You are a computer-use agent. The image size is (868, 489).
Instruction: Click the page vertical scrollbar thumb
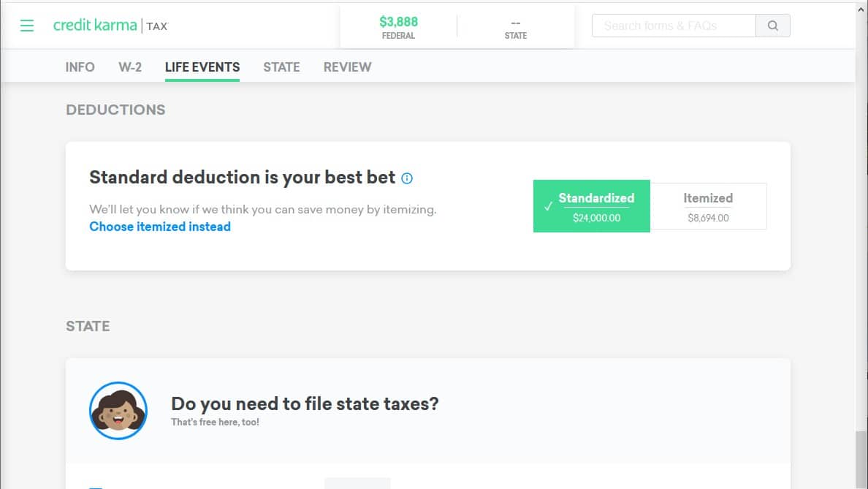[861, 460]
